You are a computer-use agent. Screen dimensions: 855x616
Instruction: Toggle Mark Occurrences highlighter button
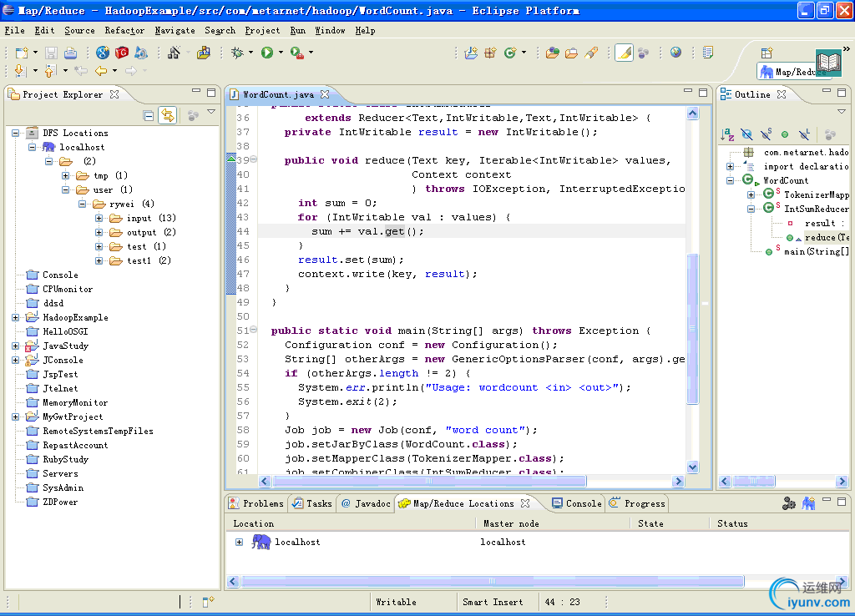(x=624, y=53)
